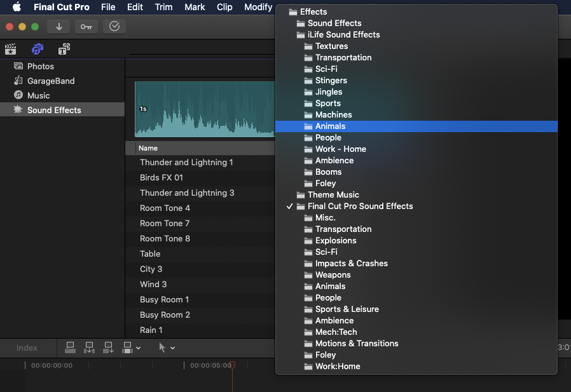Click the Keyword Editor key button
The width and height of the screenshot is (571, 392).
86,27
